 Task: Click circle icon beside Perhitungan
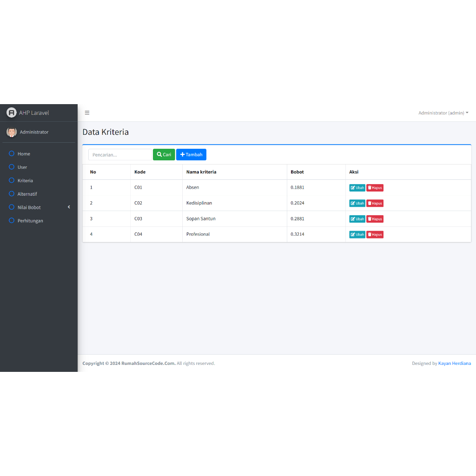[x=12, y=220]
